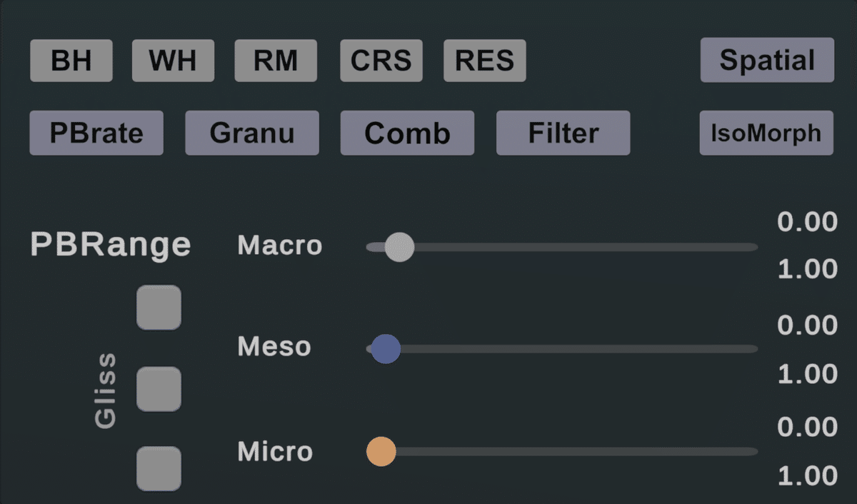Toggle the Macro Gliss checkbox
The height and width of the screenshot is (504, 857).
[159, 308]
